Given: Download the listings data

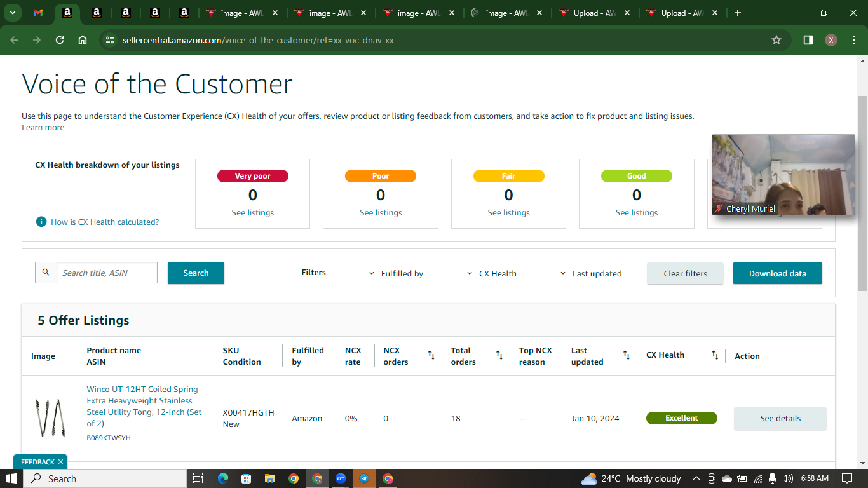Looking at the screenshot, I should coord(777,273).
